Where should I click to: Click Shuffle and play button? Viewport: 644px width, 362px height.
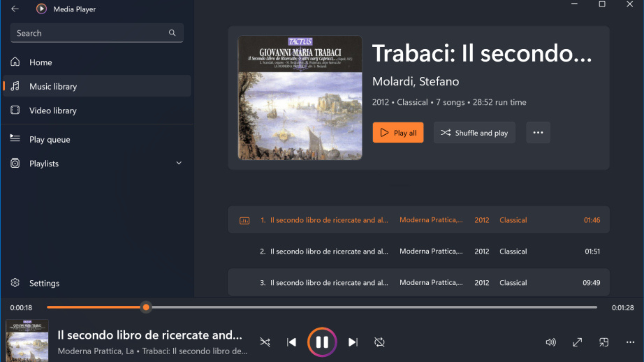474,133
